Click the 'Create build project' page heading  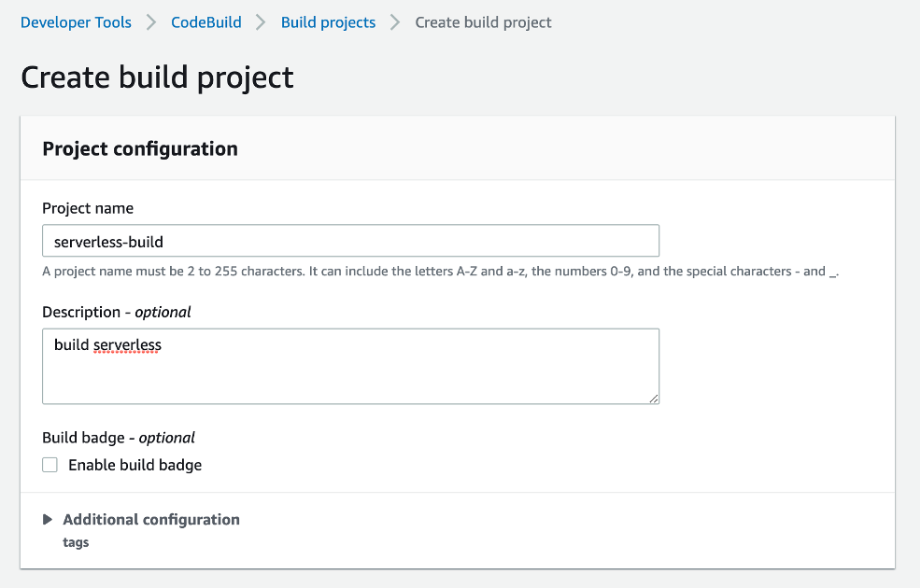coord(157,77)
